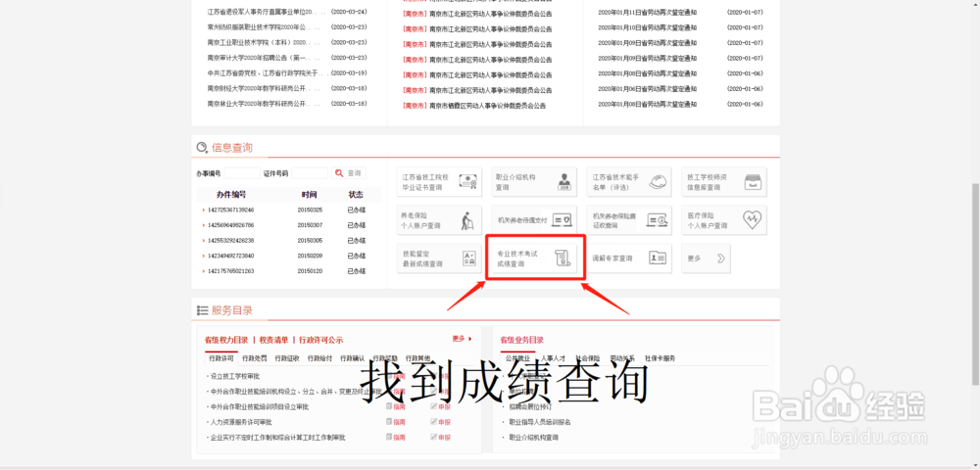Open 招聘会展位预订 link
This screenshot has height=470, width=980.
[x=530, y=407]
